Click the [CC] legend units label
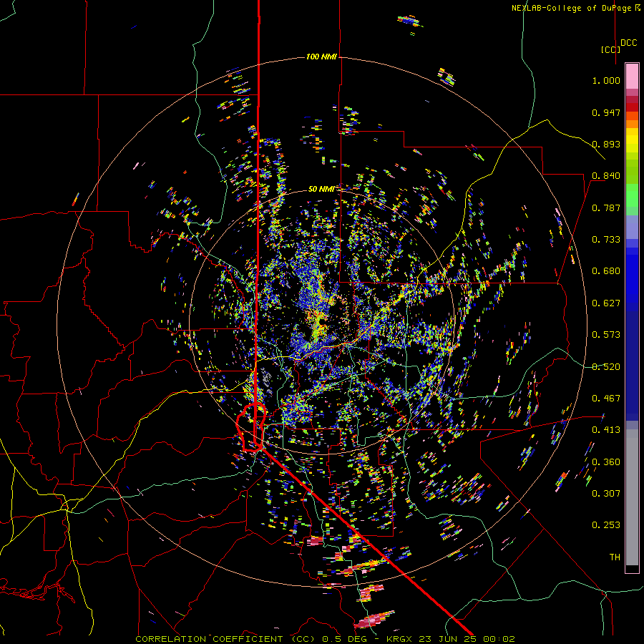This screenshot has width=644, height=644. 610,49
